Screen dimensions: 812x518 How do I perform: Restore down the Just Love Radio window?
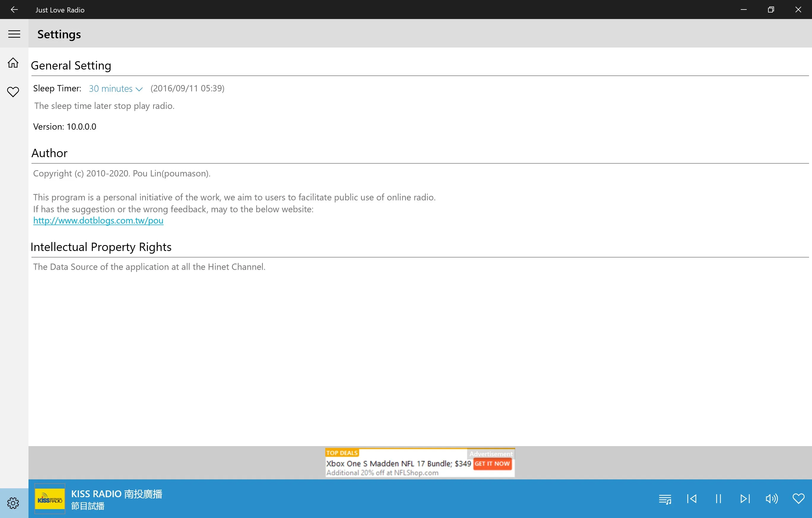(771, 10)
